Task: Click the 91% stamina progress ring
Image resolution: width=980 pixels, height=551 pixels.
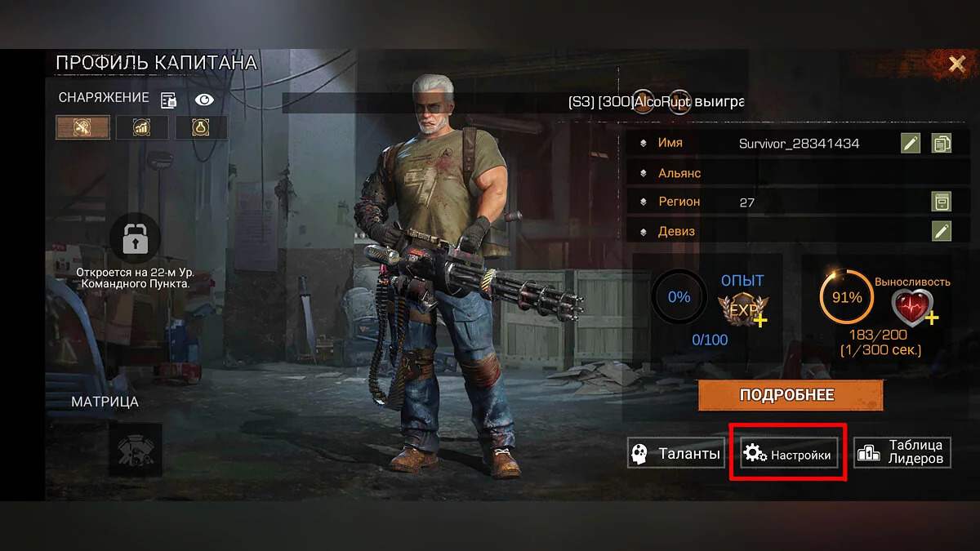Action: tap(847, 297)
